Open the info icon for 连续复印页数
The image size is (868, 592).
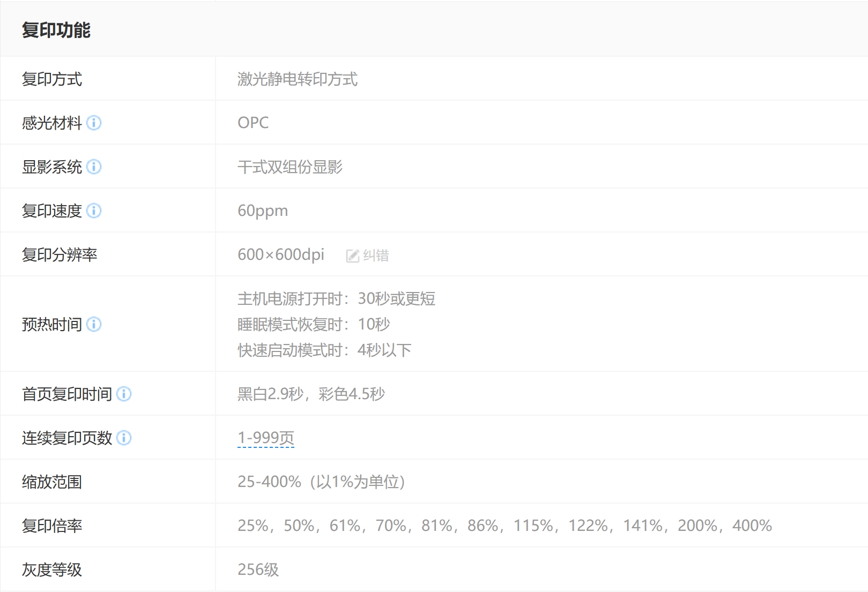(x=124, y=438)
